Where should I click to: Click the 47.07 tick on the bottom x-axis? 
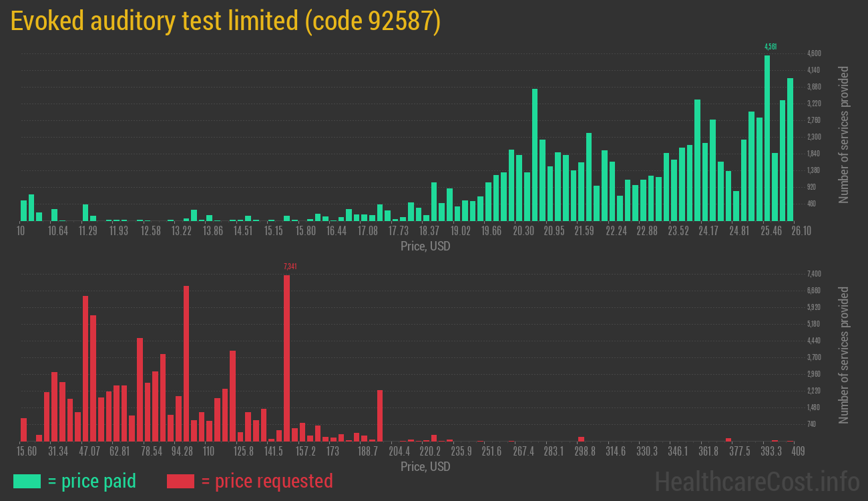click(x=89, y=452)
